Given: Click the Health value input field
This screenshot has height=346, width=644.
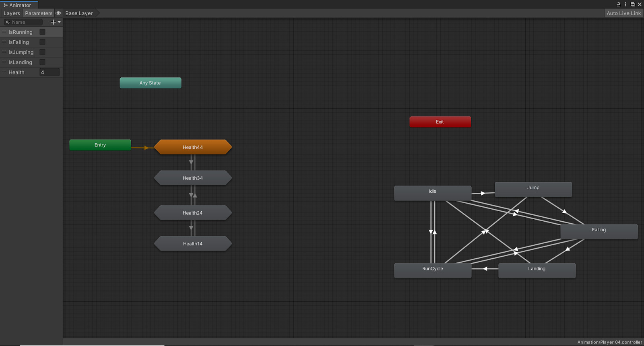Looking at the screenshot, I should click(x=50, y=72).
